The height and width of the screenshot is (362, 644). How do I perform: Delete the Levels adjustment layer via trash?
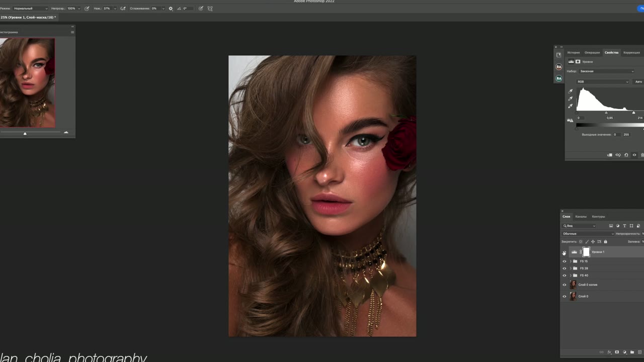point(642,155)
